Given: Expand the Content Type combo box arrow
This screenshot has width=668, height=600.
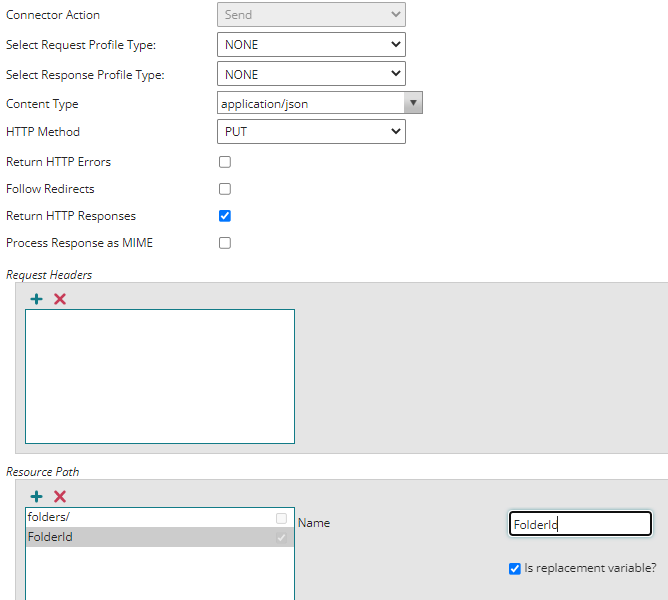Looking at the screenshot, I should pyautogui.click(x=413, y=103).
